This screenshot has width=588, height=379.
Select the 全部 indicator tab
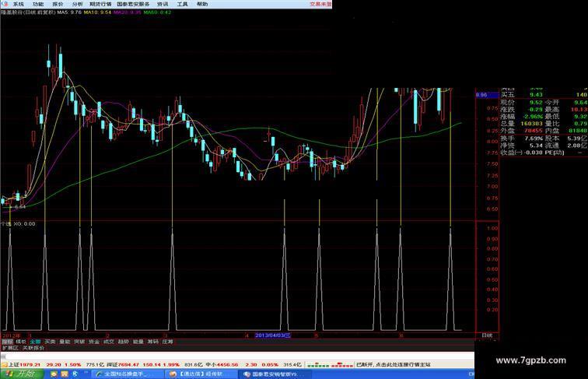35,342
